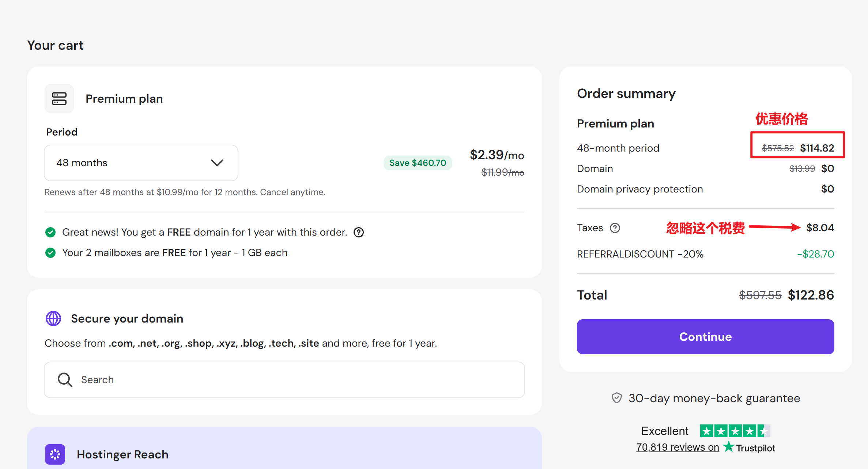Click the 30-day money-back guarantee text

[714, 398]
